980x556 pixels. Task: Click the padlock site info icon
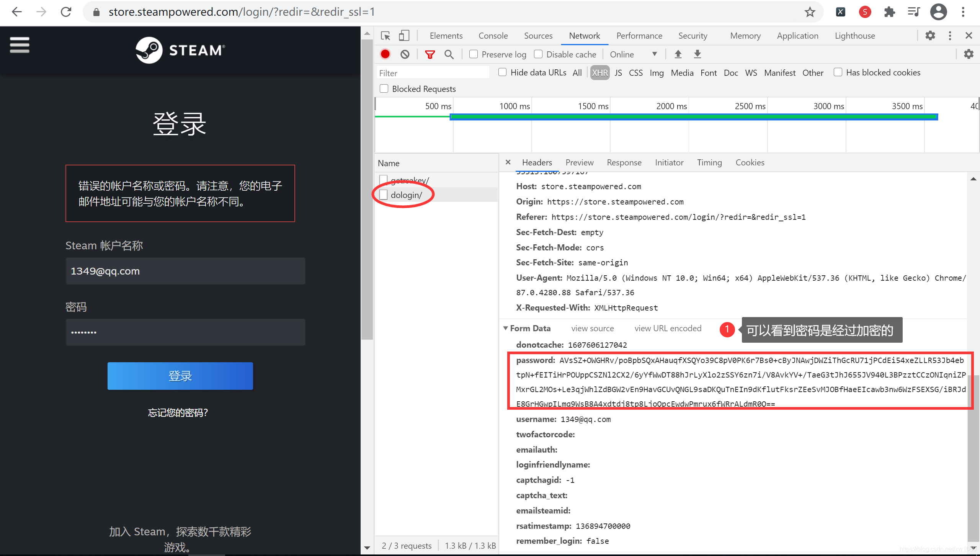coord(96,12)
